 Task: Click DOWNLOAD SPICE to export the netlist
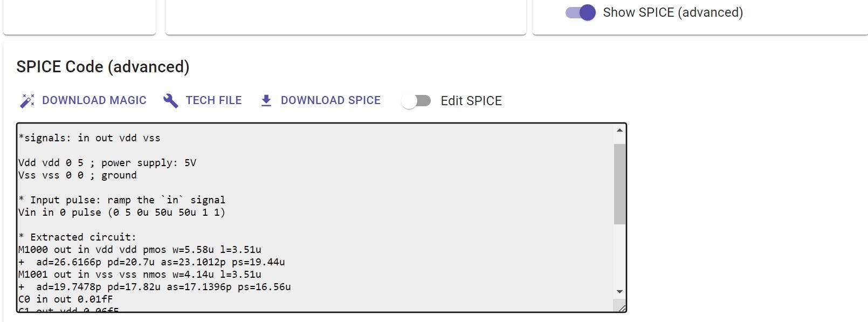tap(330, 100)
